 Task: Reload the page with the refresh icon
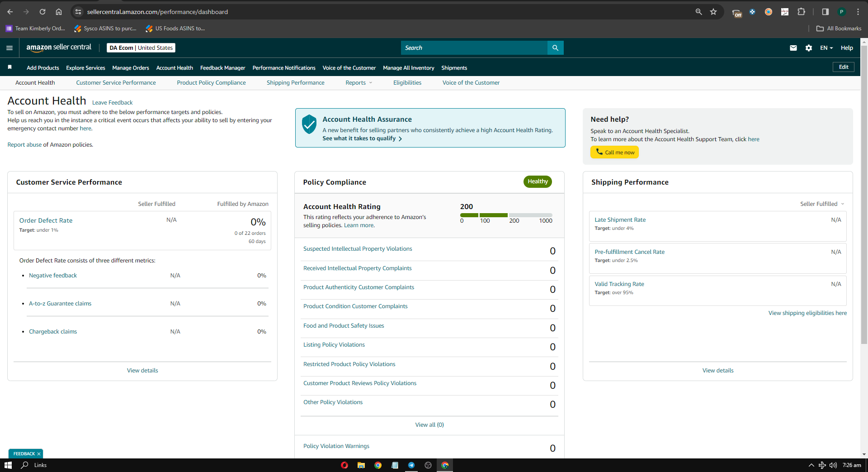pyautogui.click(x=42, y=12)
